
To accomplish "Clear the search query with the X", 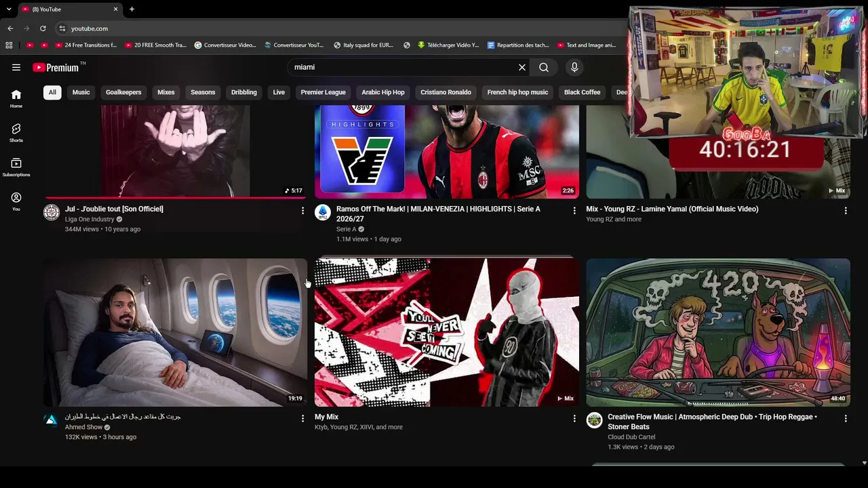I will [x=522, y=67].
